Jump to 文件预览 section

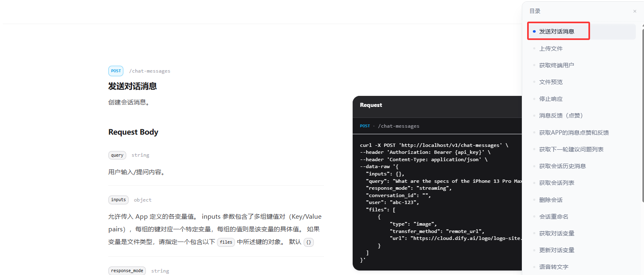[x=551, y=82]
